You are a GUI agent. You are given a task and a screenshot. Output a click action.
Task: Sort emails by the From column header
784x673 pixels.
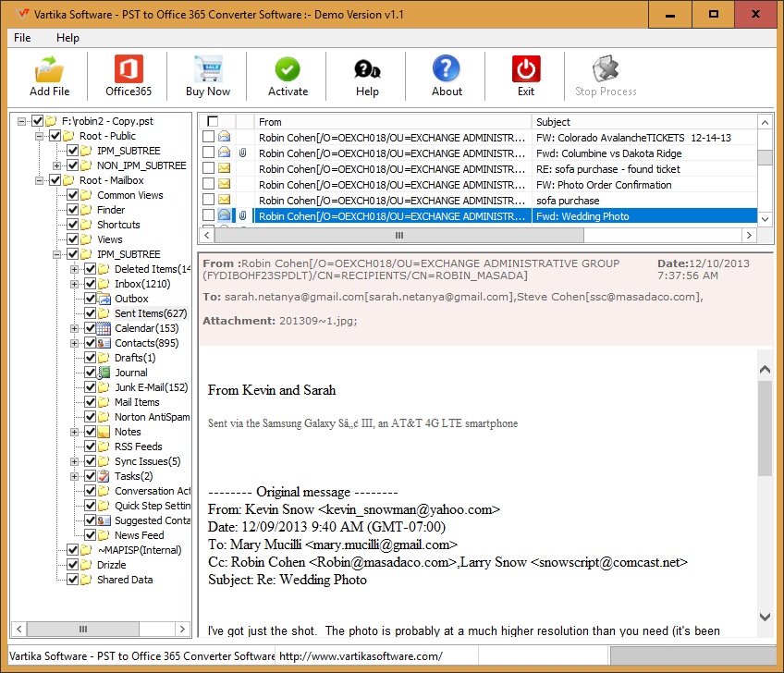tap(393, 122)
